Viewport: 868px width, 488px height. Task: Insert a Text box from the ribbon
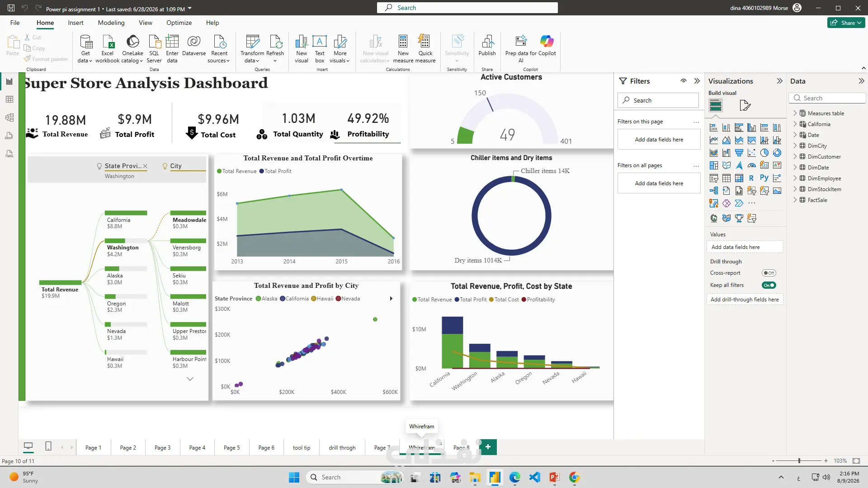[320, 48]
